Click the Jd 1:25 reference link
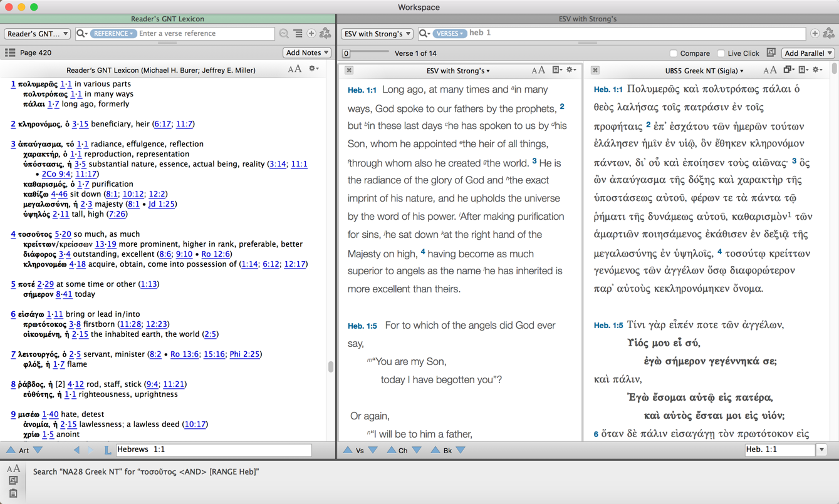Screen dimensions: 839x504 point(161,204)
